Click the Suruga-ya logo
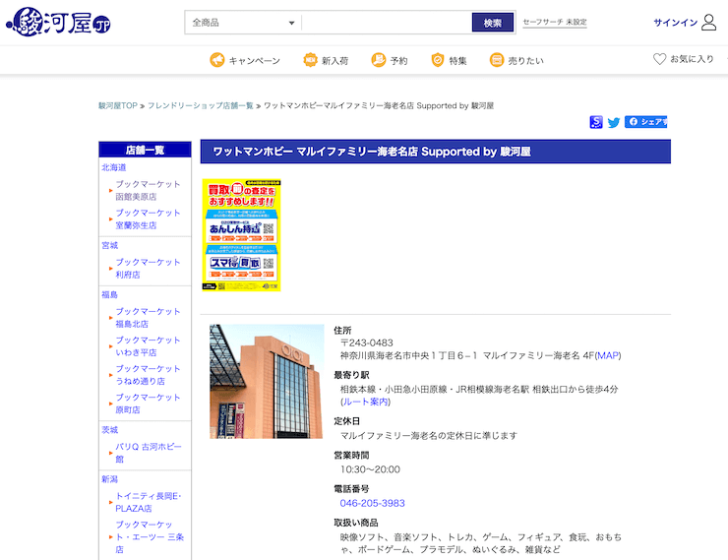This screenshot has height=560, width=728. 58,22
